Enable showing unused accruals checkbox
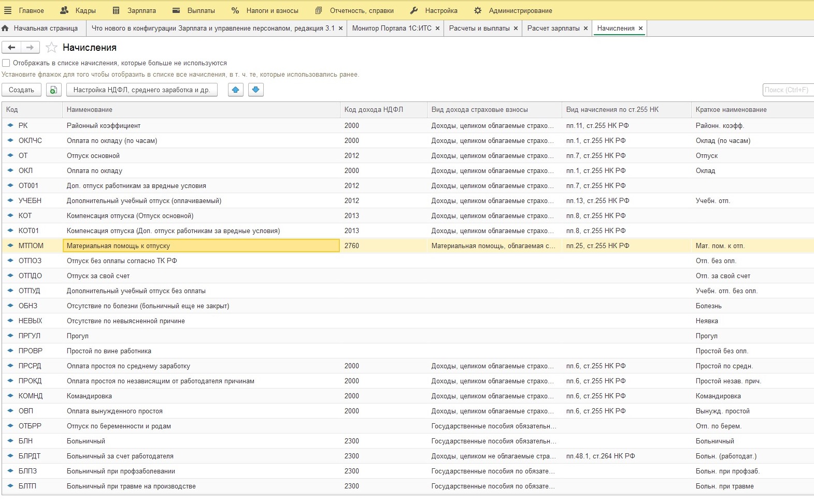The image size is (814, 504). pos(6,63)
